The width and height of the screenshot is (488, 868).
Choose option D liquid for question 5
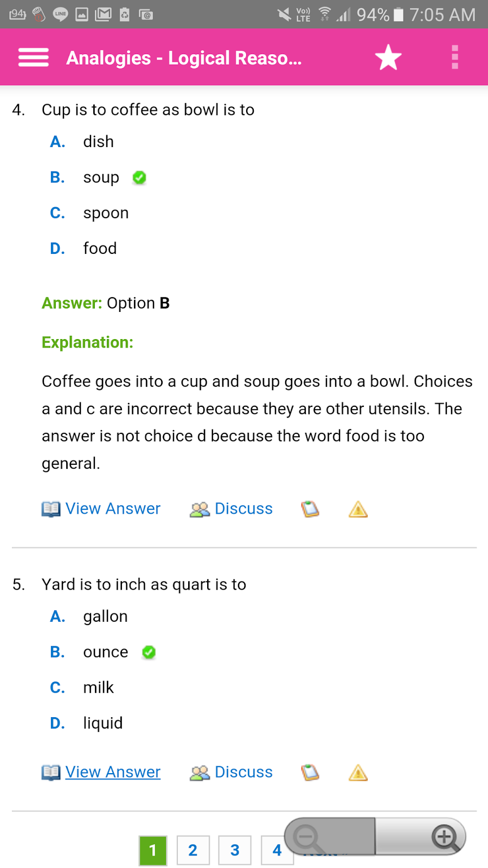[102, 723]
